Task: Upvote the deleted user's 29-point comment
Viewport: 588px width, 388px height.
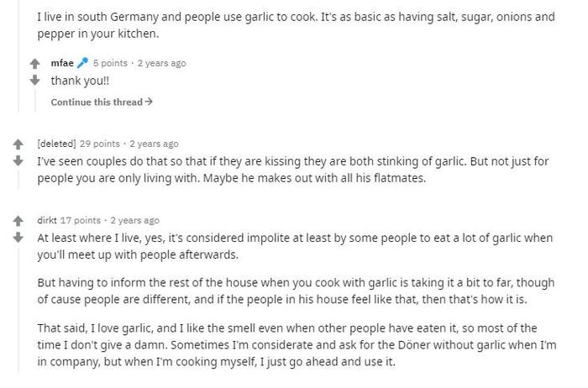Action: (18, 144)
